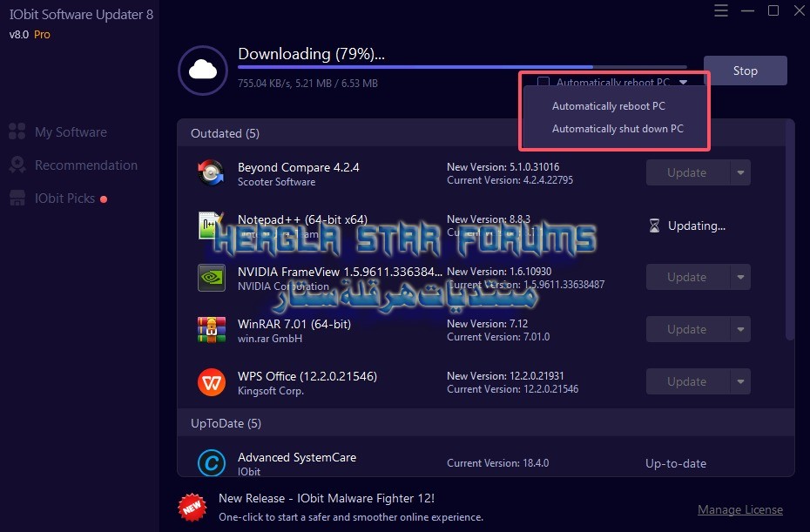Click the Downloading (79%) status text
The width and height of the screenshot is (810, 532).
point(311,54)
